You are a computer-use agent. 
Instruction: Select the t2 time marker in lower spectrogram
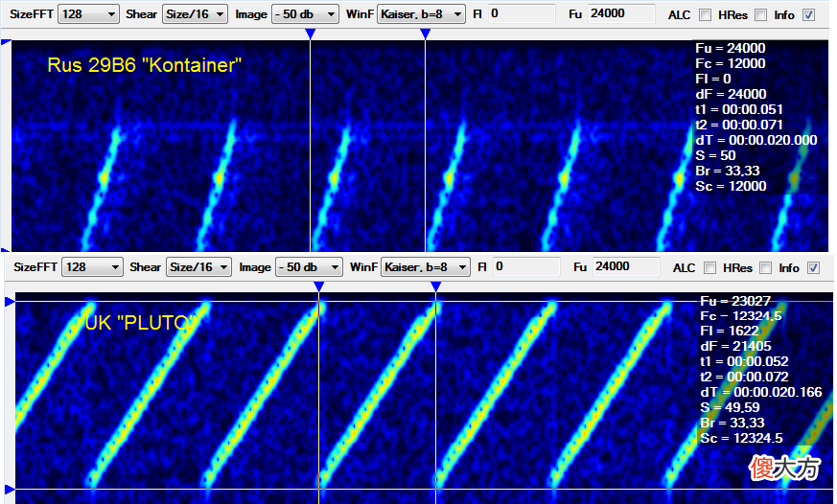tap(435, 286)
